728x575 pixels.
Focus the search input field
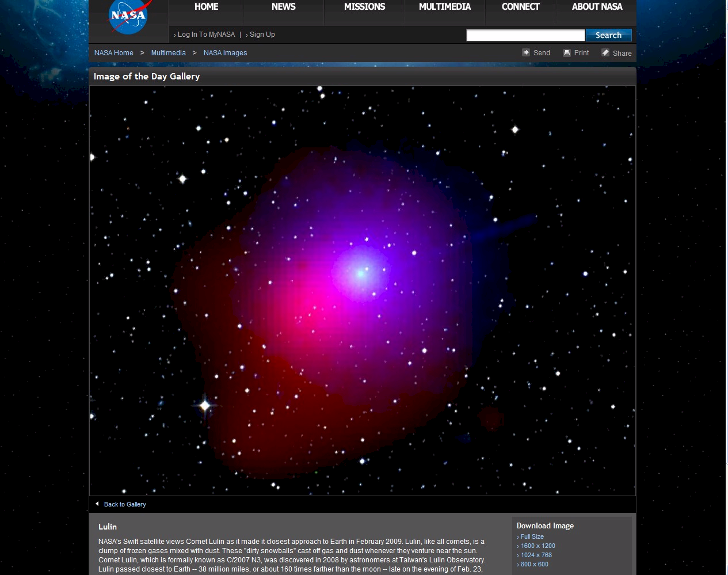pyautogui.click(x=525, y=35)
